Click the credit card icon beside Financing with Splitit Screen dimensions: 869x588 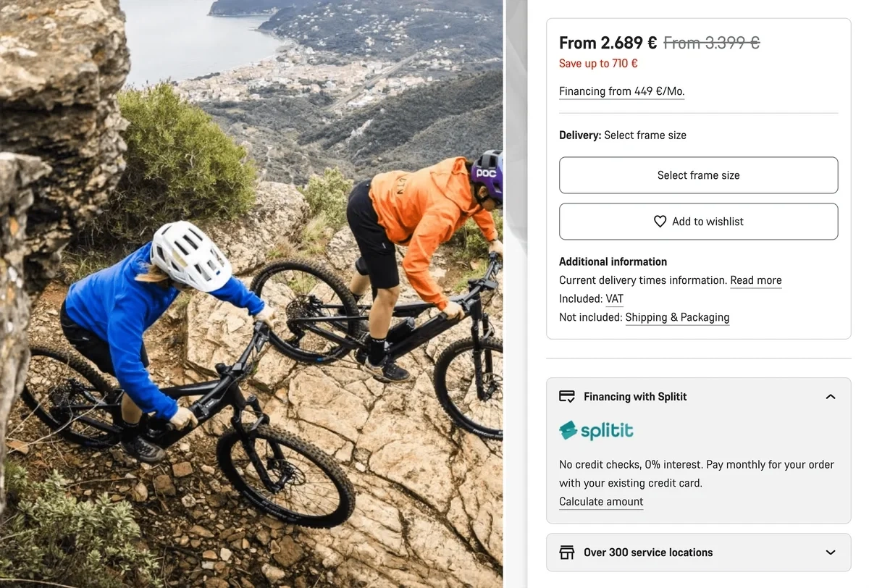click(x=567, y=397)
